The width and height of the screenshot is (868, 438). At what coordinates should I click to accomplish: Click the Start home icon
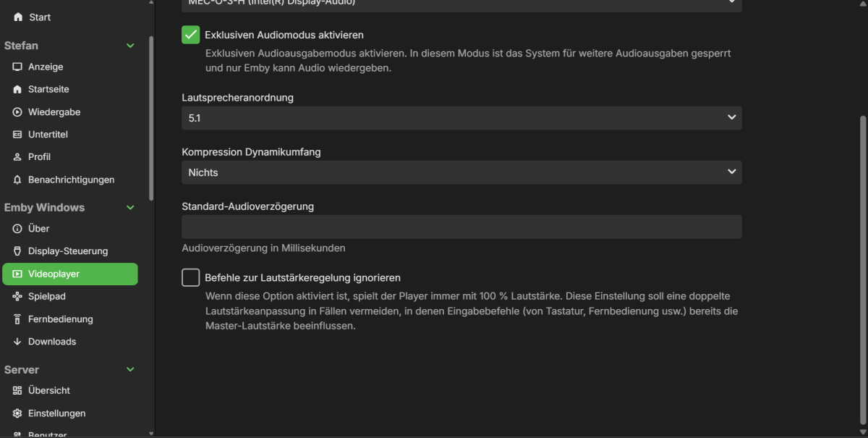[18, 17]
